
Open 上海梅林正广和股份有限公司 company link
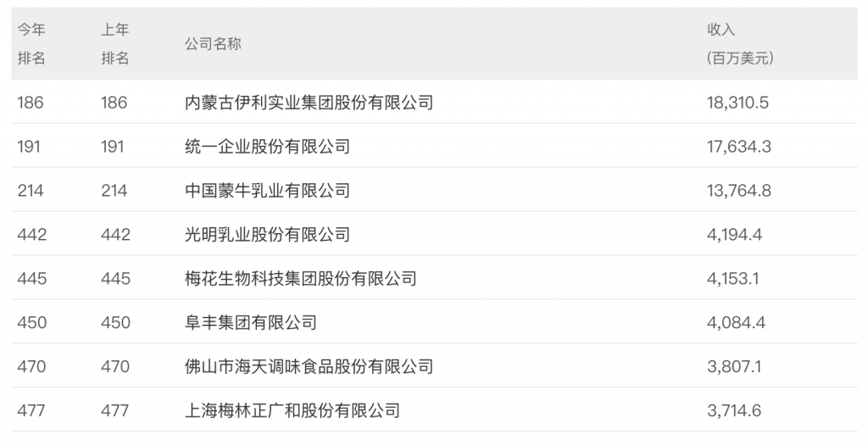tap(292, 410)
